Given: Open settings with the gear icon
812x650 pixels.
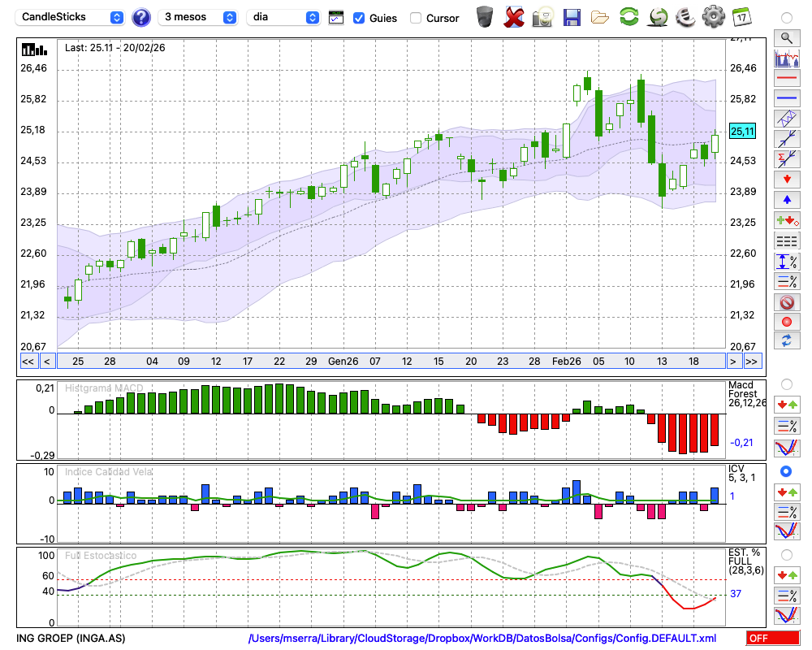Looking at the screenshot, I should pyautogui.click(x=713, y=16).
